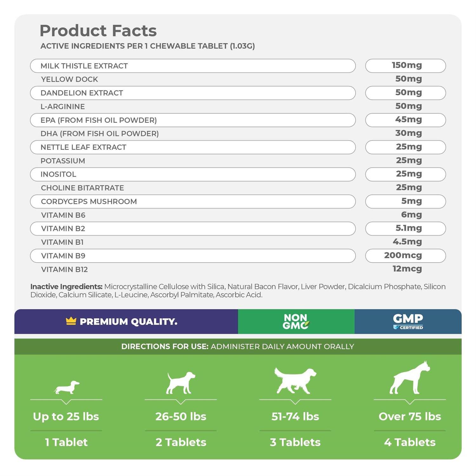Click the retriever icon above 51-74 lbs
This screenshot has width=476, height=476.
[295, 380]
